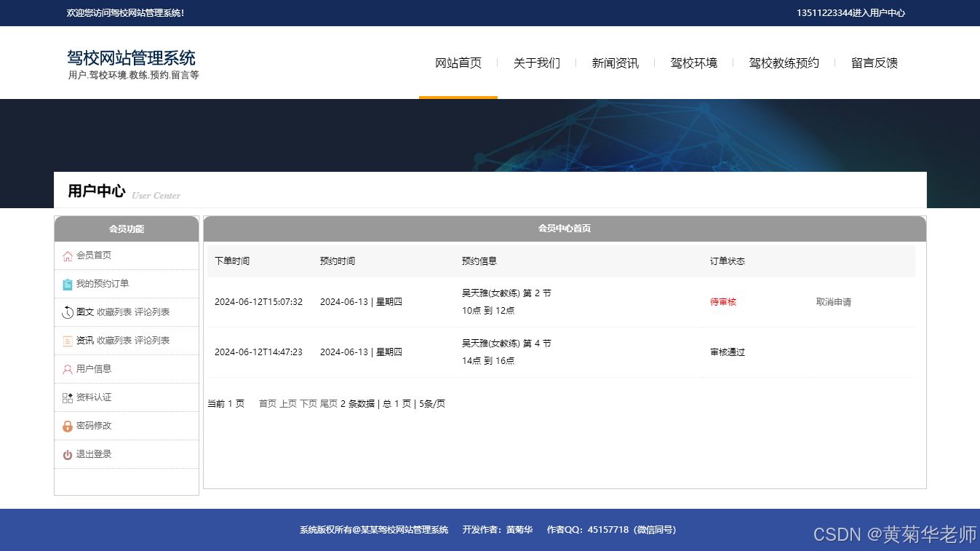Open 会员首页 in sidebar

coord(94,255)
